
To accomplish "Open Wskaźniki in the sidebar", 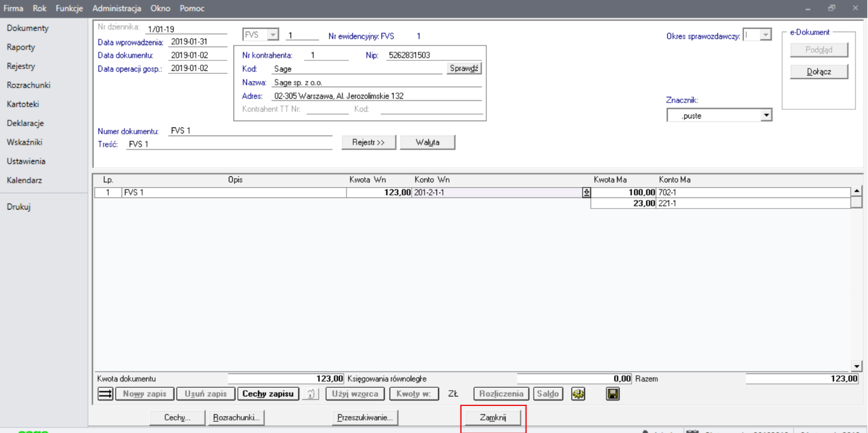I will pos(24,142).
